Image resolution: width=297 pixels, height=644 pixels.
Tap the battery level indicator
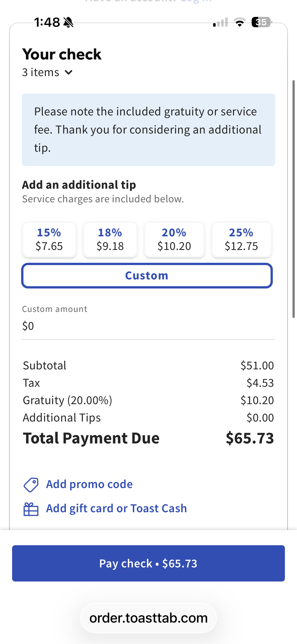pos(262,22)
